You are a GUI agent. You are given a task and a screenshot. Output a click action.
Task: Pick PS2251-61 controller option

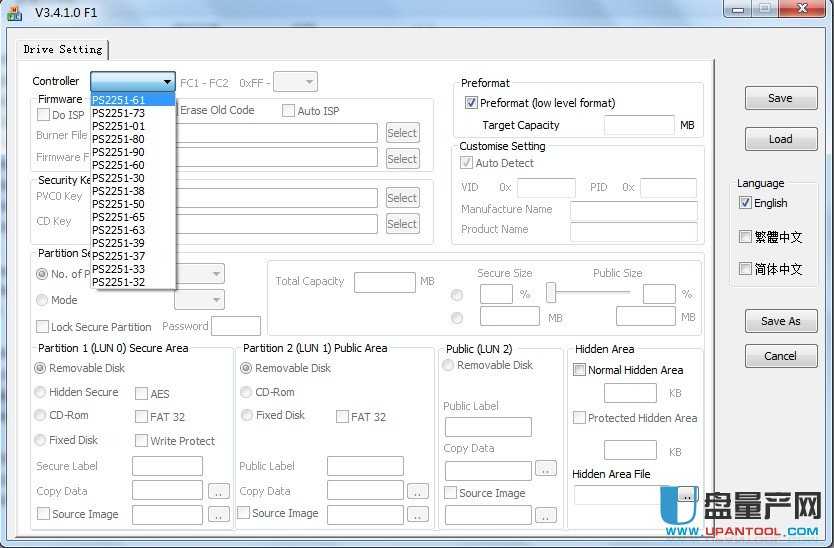118,100
